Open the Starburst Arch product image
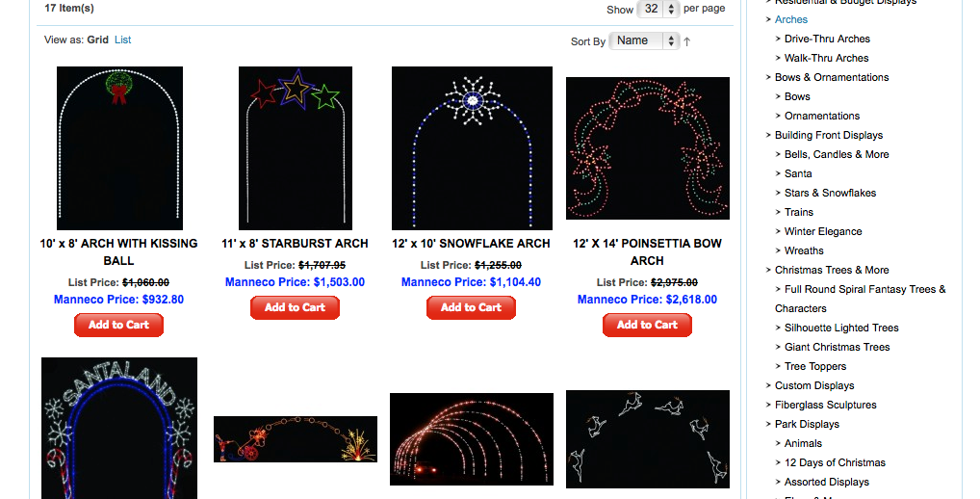Screen dimensions: 980x499 click(295, 148)
